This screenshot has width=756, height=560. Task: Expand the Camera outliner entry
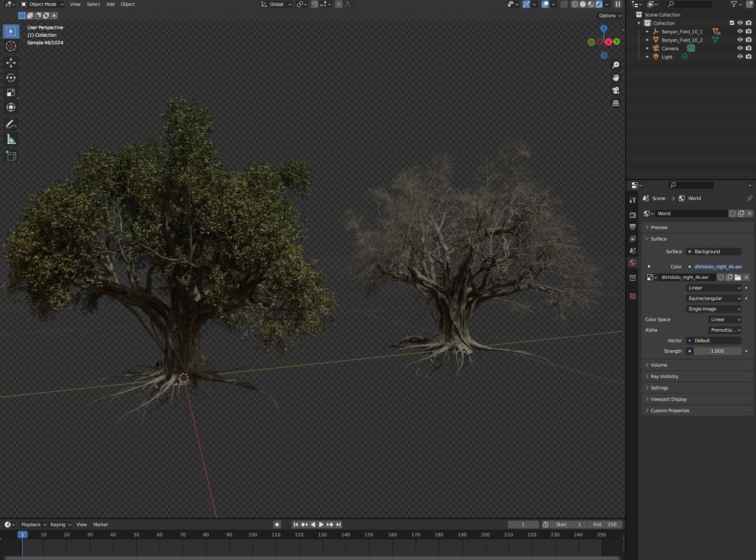(647, 48)
